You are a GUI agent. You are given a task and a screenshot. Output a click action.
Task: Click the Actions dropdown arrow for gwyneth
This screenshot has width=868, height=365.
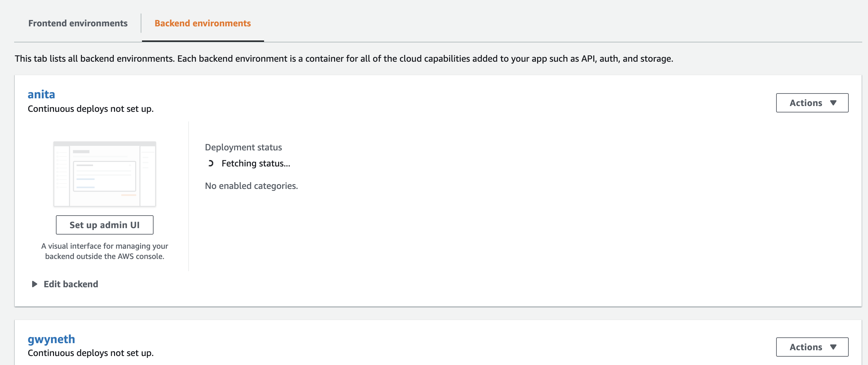pyautogui.click(x=832, y=347)
